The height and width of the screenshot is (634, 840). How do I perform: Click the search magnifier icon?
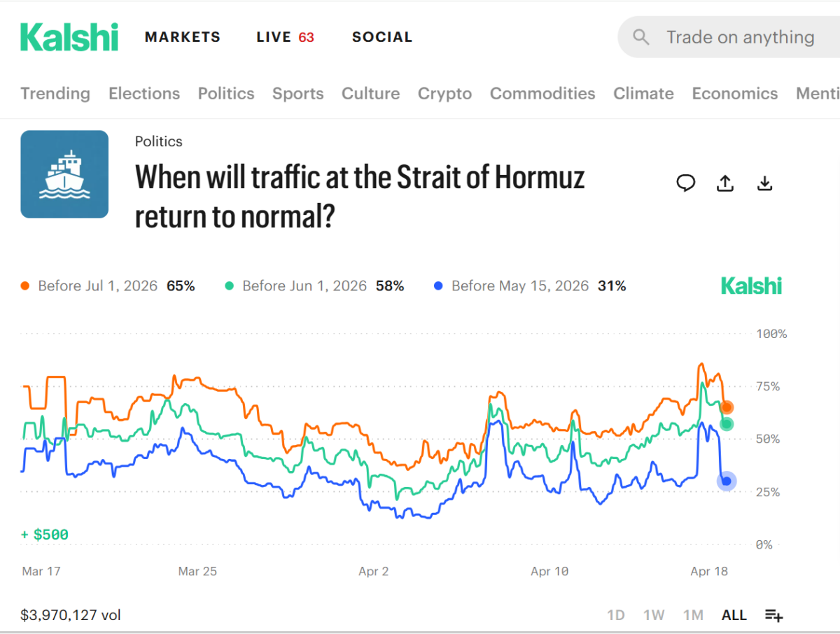click(640, 37)
